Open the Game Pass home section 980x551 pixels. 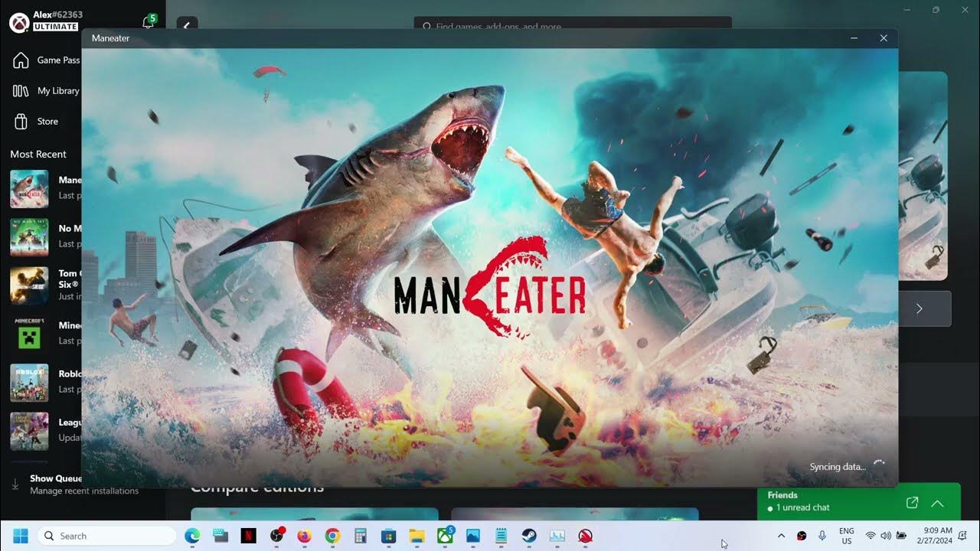click(x=46, y=60)
